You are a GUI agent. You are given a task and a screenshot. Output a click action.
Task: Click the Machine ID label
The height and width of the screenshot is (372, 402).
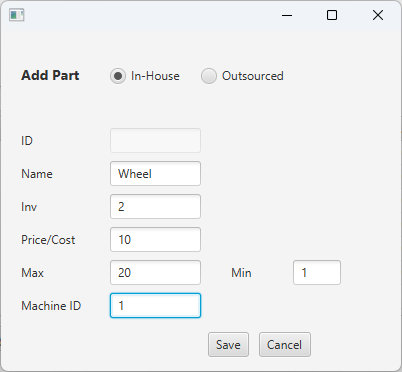click(x=51, y=306)
